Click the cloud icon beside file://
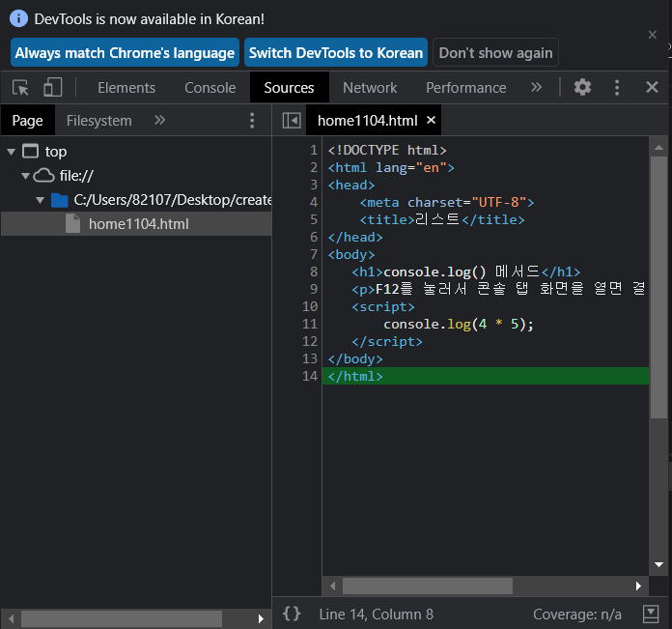The width and height of the screenshot is (672, 629). [x=43, y=175]
